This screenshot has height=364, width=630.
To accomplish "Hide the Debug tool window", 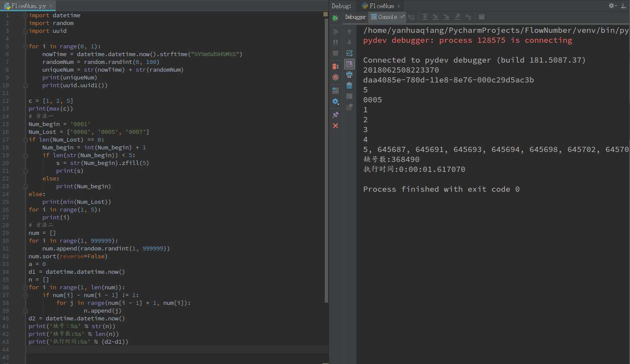I will pos(624,6).
